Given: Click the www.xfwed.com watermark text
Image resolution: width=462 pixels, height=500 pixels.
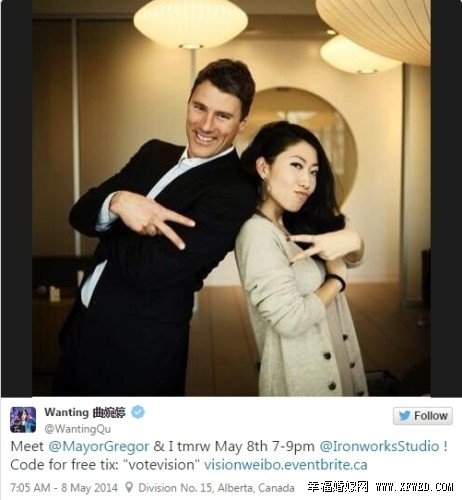Looking at the screenshot, I should [x=414, y=487].
